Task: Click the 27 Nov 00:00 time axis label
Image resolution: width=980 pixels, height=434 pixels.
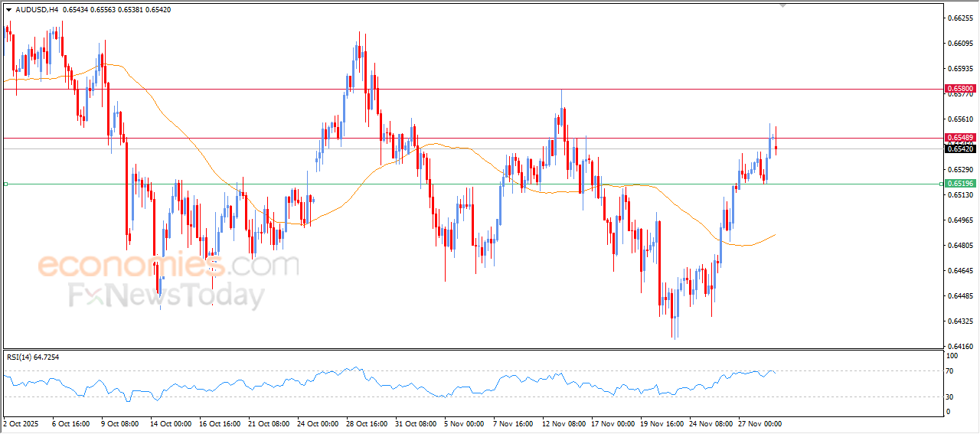Action: [759, 423]
